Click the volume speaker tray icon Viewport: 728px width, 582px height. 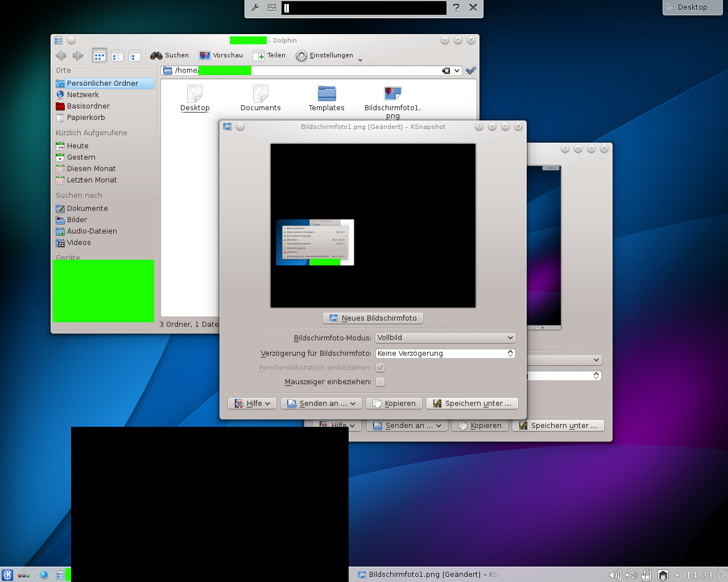point(615,575)
